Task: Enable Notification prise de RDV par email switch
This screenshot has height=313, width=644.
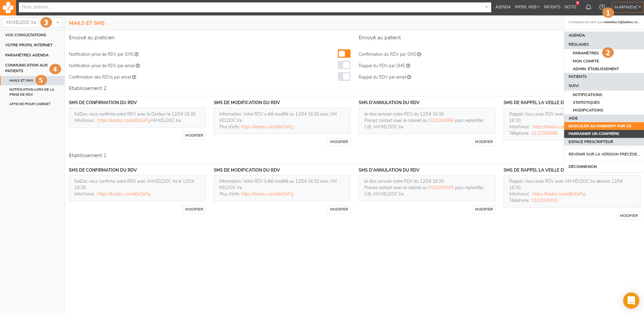Action: tap(344, 65)
